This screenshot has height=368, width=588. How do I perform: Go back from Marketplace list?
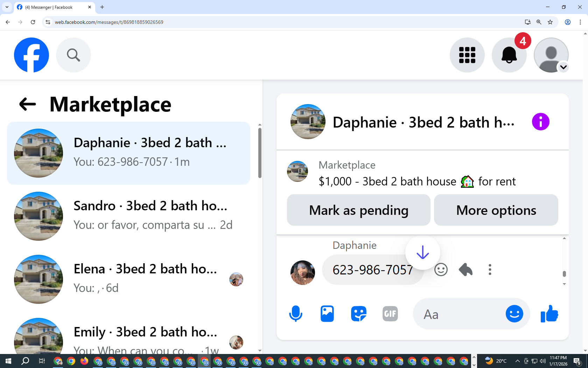click(28, 104)
